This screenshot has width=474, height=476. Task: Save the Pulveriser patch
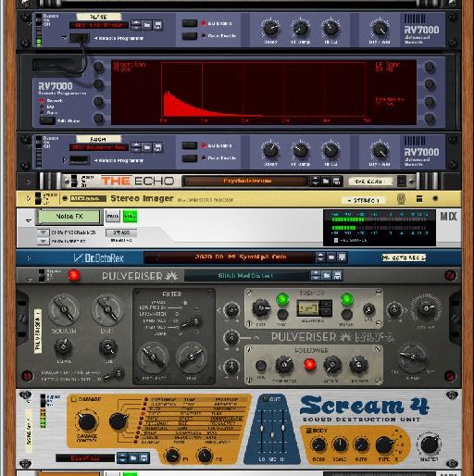coord(337,275)
